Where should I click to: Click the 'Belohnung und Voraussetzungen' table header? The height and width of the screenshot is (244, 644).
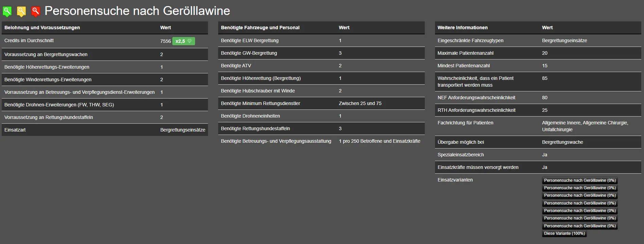42,28
